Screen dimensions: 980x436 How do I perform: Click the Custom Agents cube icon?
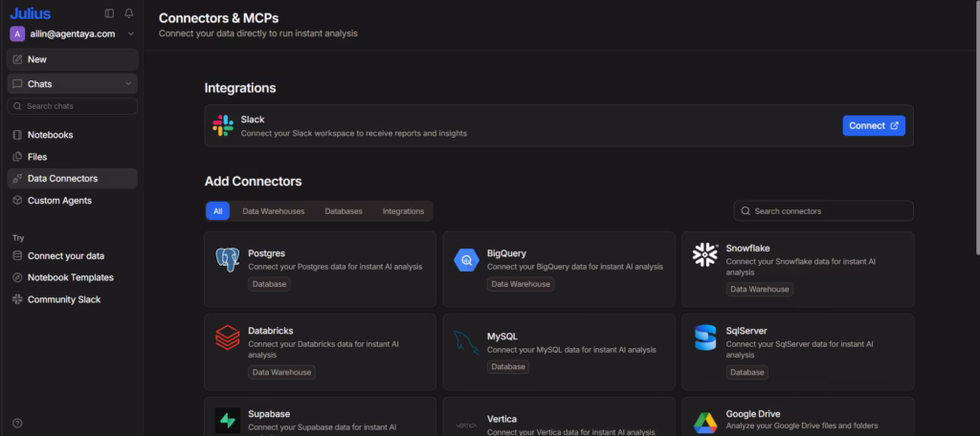pyautogui.click(x=17, y=201)
